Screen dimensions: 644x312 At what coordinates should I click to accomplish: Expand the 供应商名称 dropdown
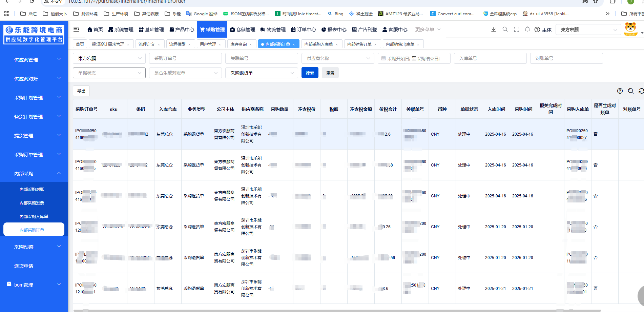pyautogui.click(x=338, y=58)
